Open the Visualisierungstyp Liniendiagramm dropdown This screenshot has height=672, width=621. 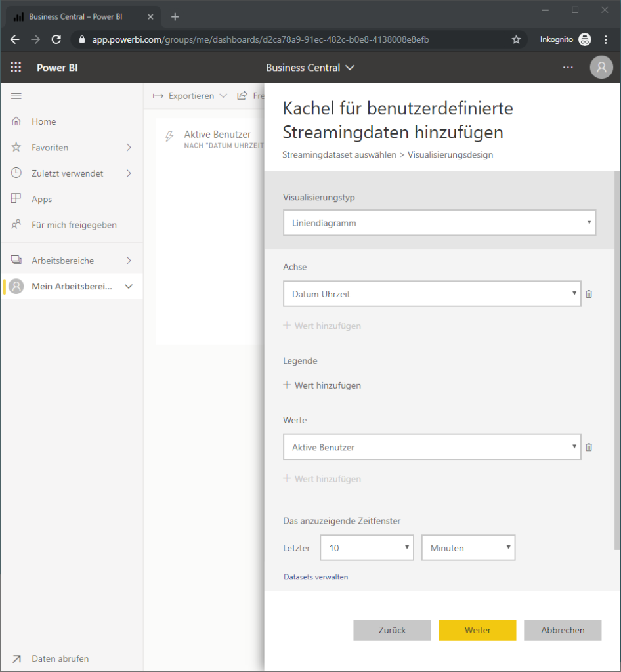pos(439,223)
